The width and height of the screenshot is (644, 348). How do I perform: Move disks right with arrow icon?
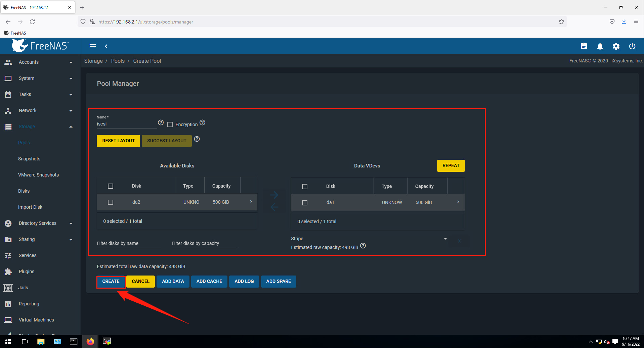tap(274, 195)
